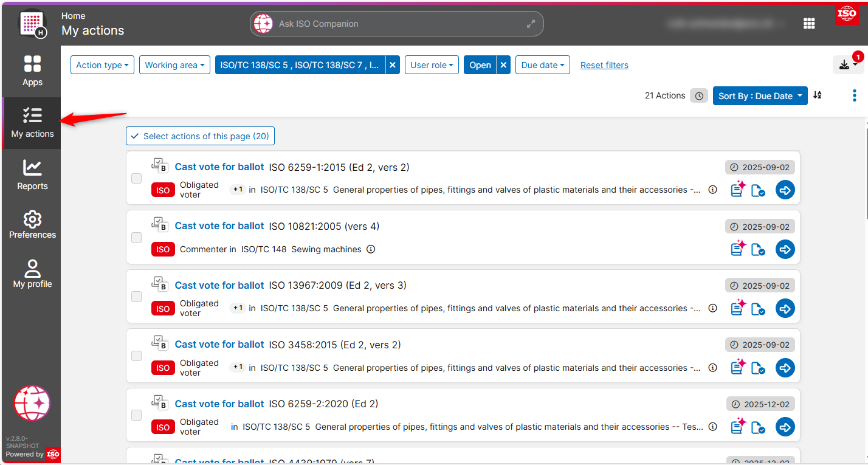Screen dimensions: 868x465
Task: Click the arrow button for ISO 6259-1:2015
Action: click(785, 190)
